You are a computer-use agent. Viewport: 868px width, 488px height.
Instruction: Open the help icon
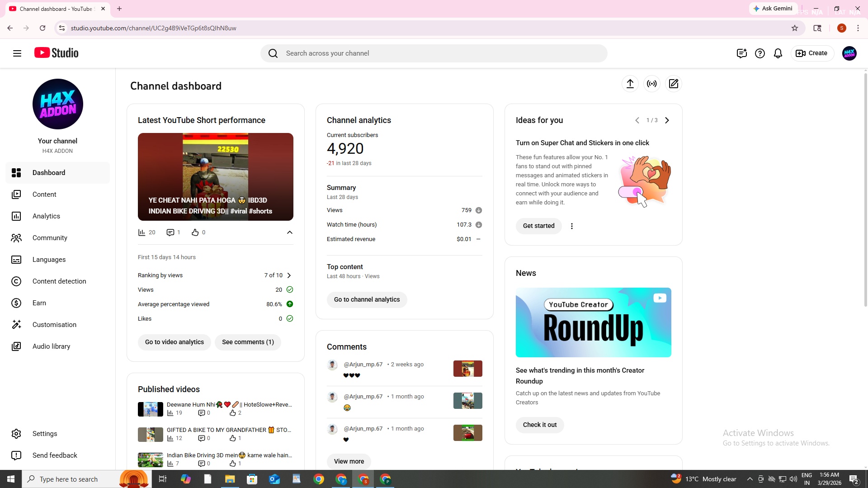(x=760, y=53)
